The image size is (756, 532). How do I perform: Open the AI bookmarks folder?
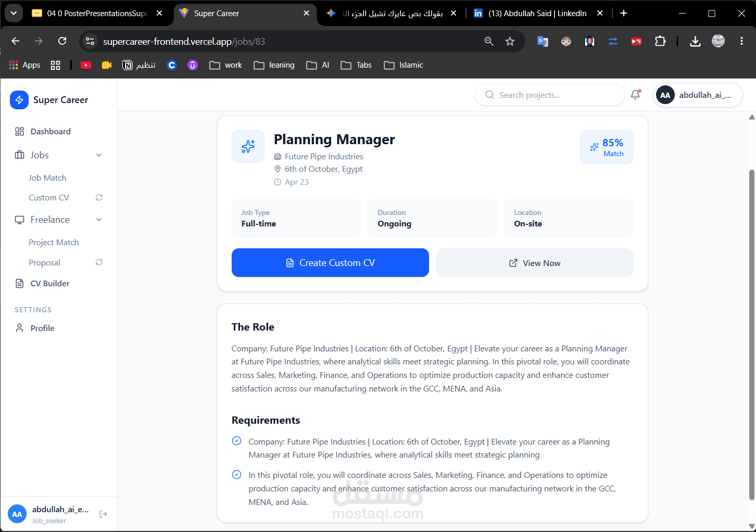(318, 65)
